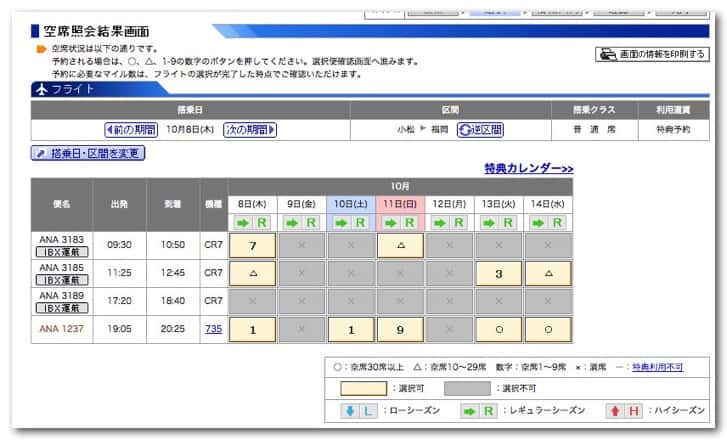The width and height of the screenshot is (727, 440).
Task: Click the selectable color swatch (選択可)
Action: click(x=364, y=389)
